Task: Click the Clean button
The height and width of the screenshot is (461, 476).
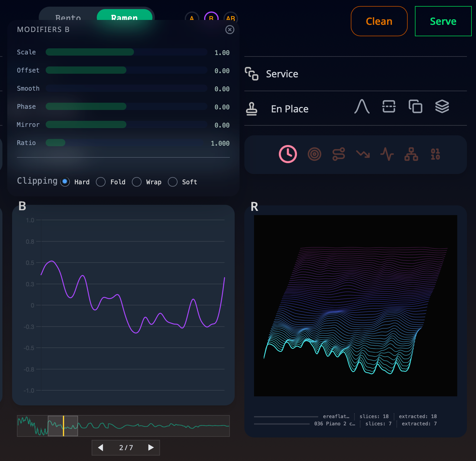Action: pyautogui.click(x=379, y=21)
